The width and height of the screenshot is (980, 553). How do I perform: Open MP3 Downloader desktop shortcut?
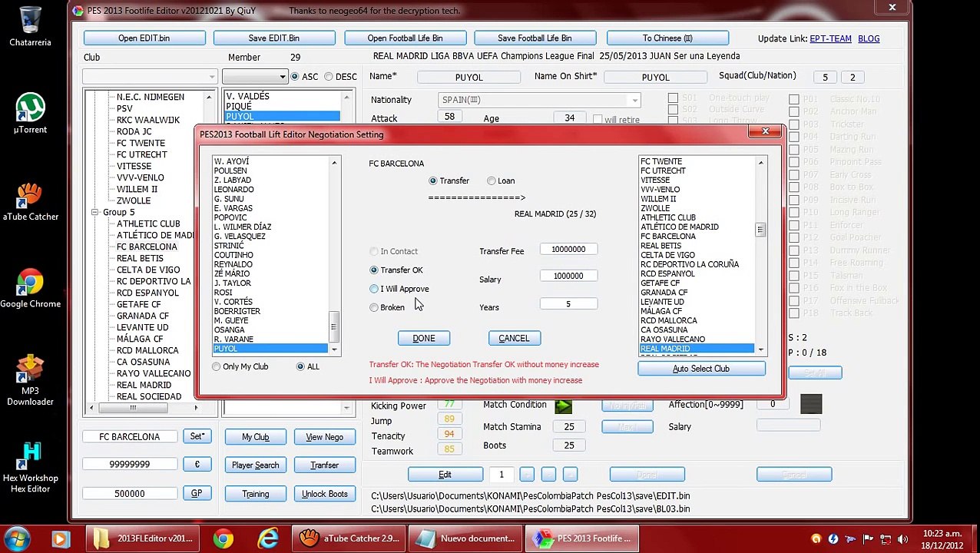30,380
